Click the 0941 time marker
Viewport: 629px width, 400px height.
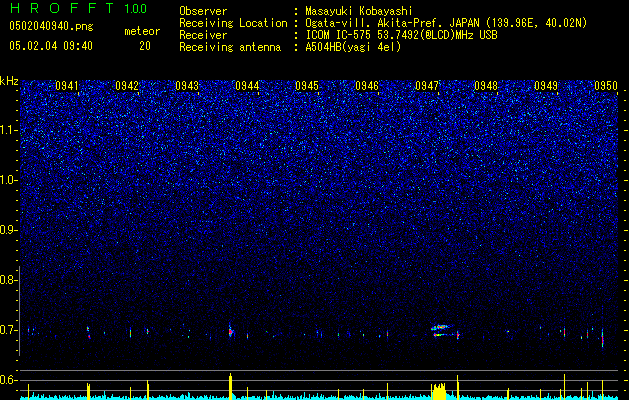tap(67, 86)
